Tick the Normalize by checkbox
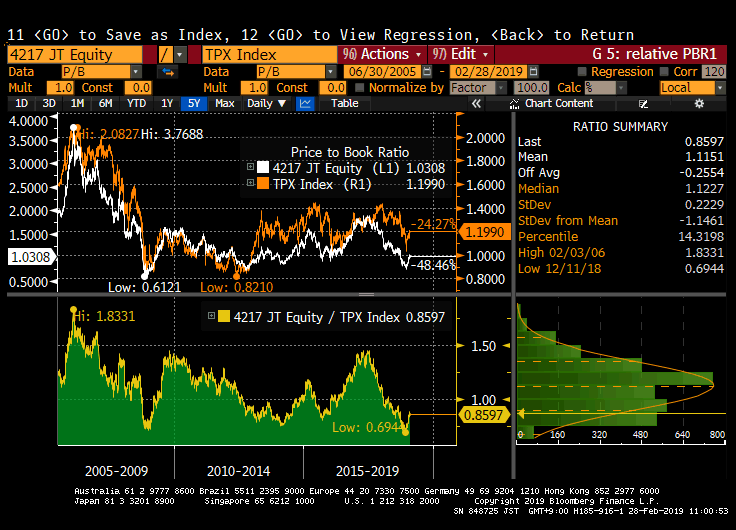 pyautogui.click(x=362, y=88)
